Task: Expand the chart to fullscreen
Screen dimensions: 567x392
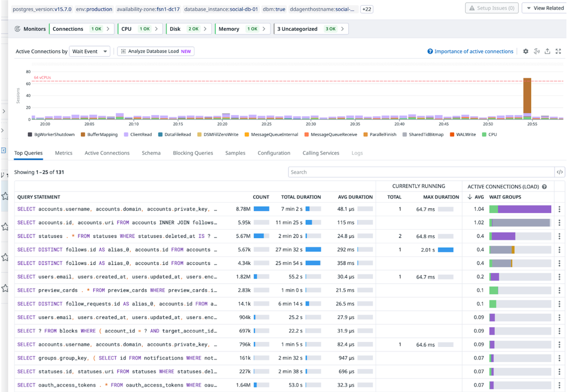Action: (558, 51)
